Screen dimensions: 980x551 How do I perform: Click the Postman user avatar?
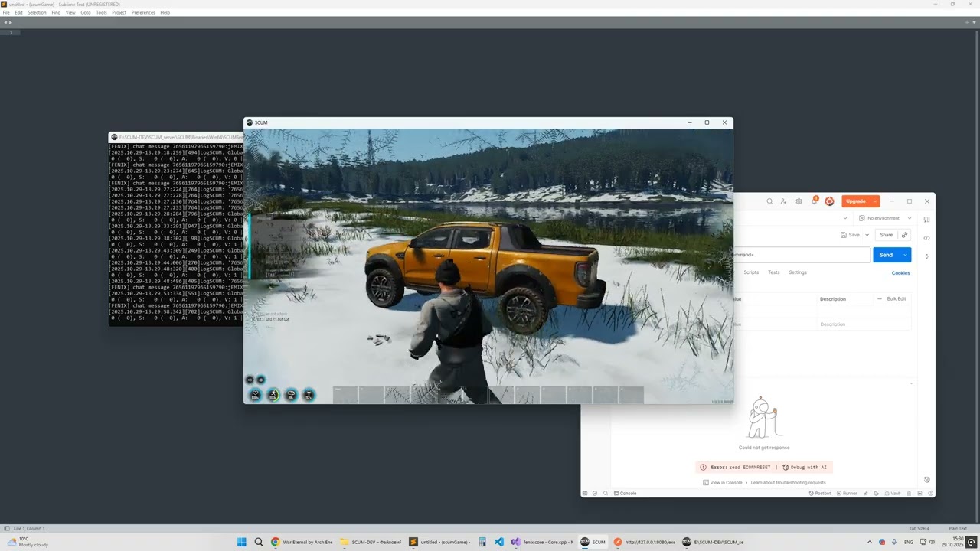(x=829, y=201)
